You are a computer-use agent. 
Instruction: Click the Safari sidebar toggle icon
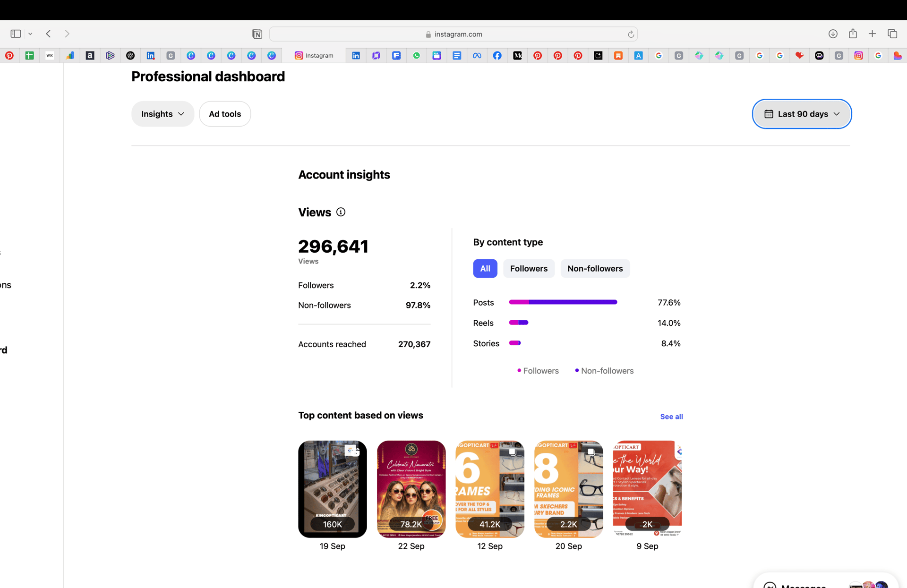point(16,34)
